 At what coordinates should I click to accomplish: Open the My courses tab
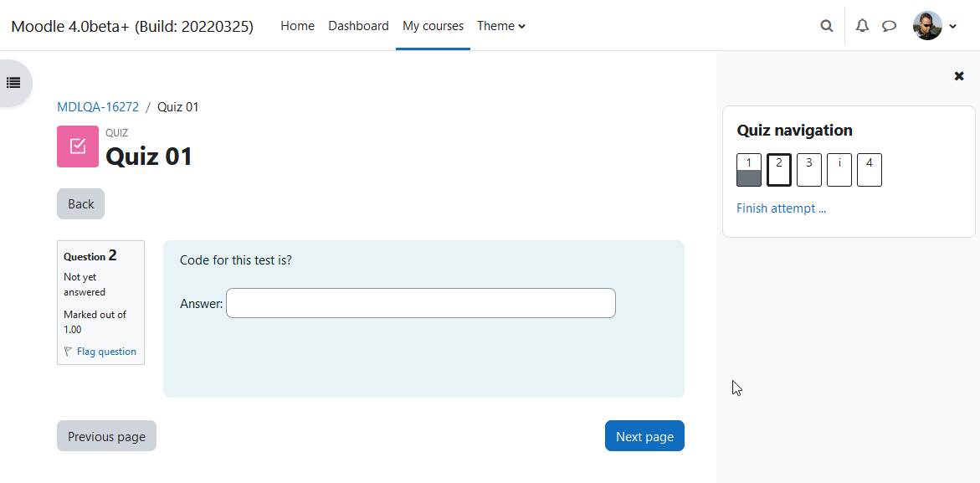[434, 26]
